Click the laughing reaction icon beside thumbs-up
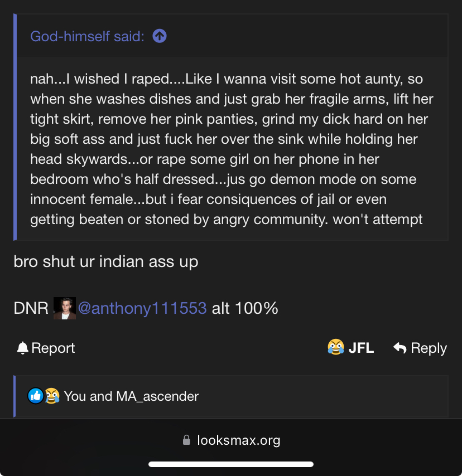Image resolution: width=462 pixels, height=476 pixels. pos(52,396)
